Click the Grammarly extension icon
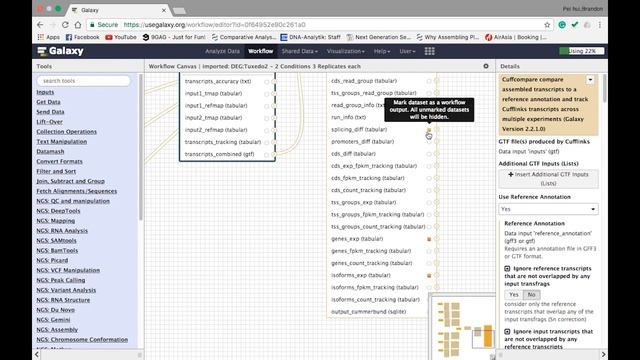This screenshot has height=360, width=640. tap(562, 25)
